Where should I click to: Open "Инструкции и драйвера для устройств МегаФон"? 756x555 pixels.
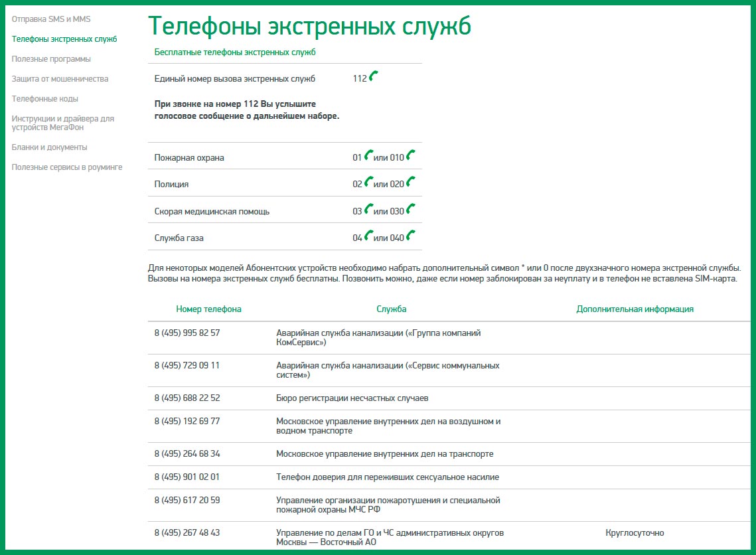pos(62,121)
